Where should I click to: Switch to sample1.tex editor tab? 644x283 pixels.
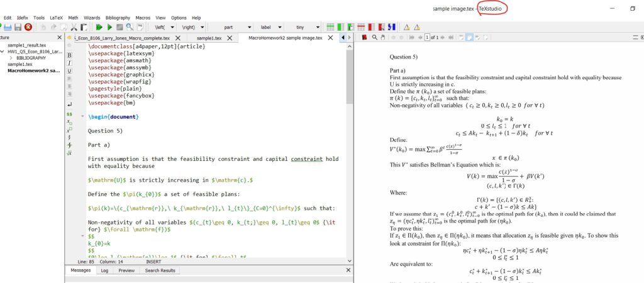point(209,38)
